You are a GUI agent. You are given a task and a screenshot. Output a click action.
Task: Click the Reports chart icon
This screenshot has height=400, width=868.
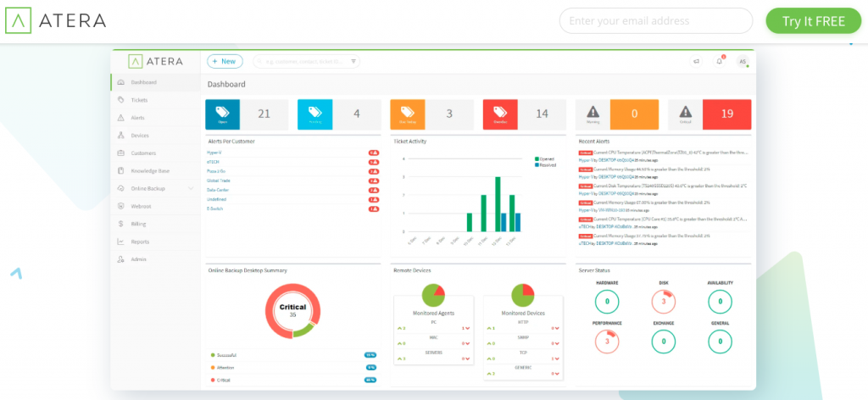tap(120, 242)
